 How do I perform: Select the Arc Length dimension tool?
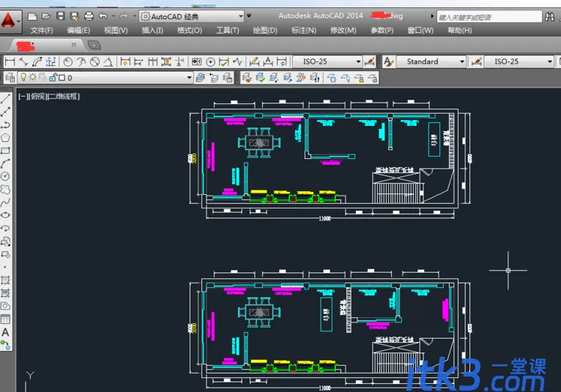click(x=37, y=62)
